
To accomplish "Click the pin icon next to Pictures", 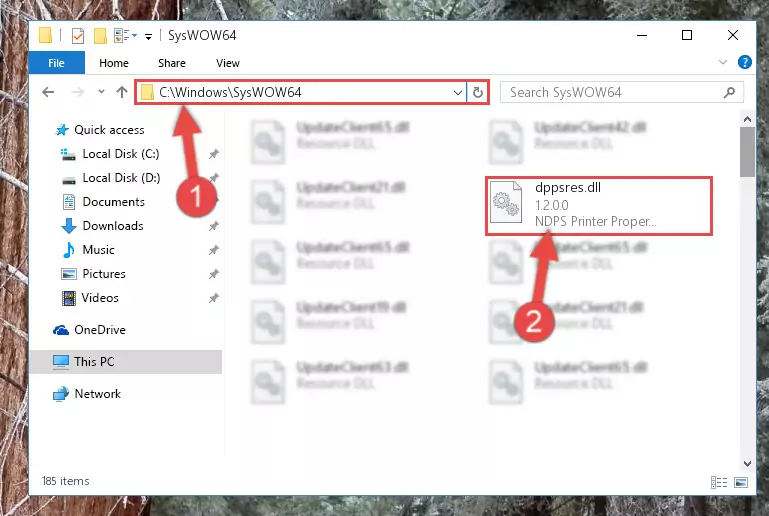I will [x=213, y=274].
